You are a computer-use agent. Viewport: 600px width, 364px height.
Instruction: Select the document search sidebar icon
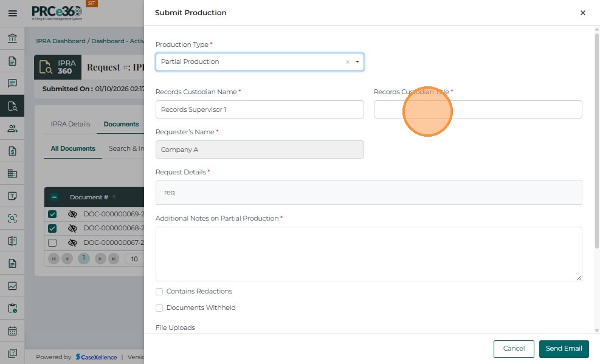pyautogui.click(x=12, y=106)
